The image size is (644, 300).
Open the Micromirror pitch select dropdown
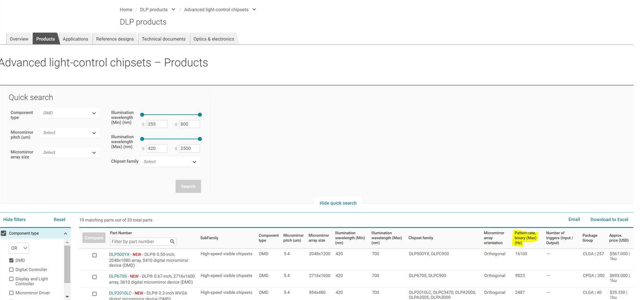pyautogui.click(x=70, y=133)
